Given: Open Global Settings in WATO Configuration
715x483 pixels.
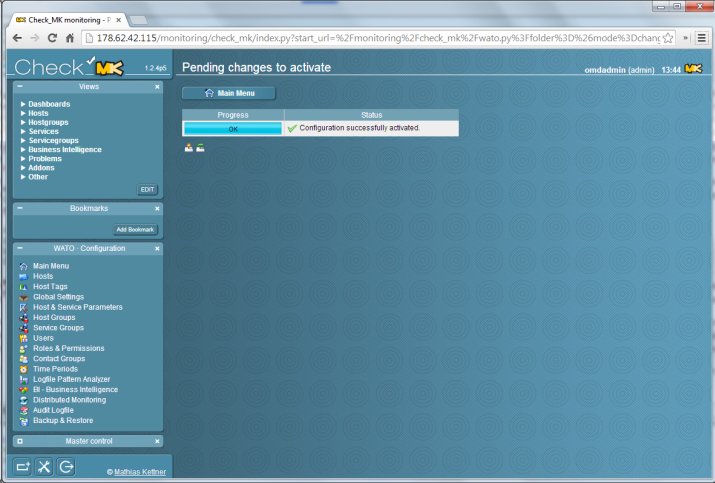Looking at the screenshot, I should click(58, 297).
